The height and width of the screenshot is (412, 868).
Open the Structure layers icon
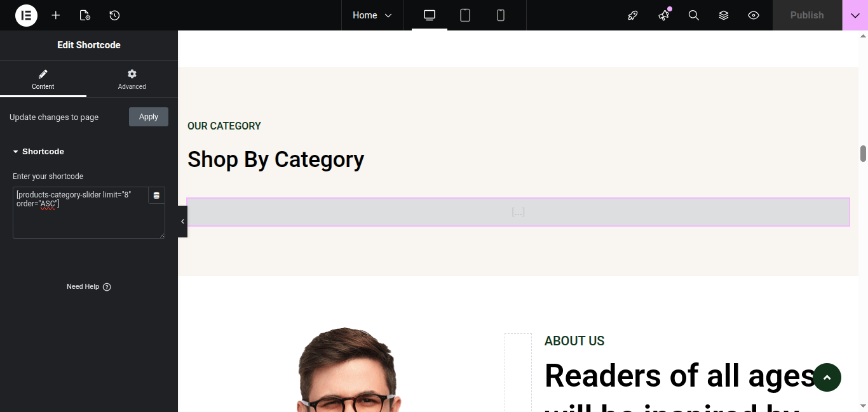point(724,15)
